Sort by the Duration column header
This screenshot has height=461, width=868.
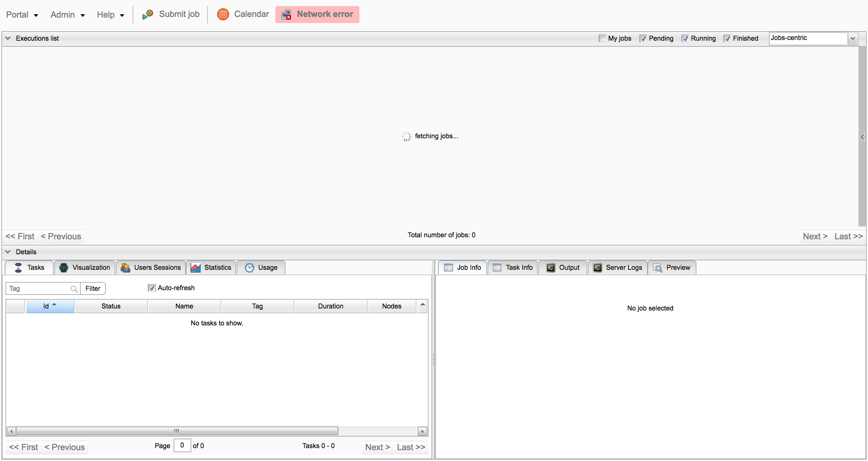pos(331,306)
